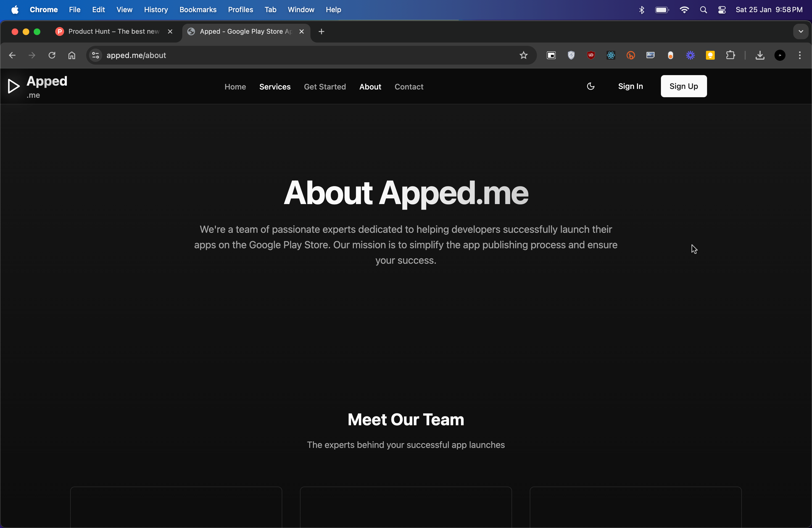Click the text 'The experts behind your successful app launches'
The height and width of the screenshot is (528, 812).
406,445
